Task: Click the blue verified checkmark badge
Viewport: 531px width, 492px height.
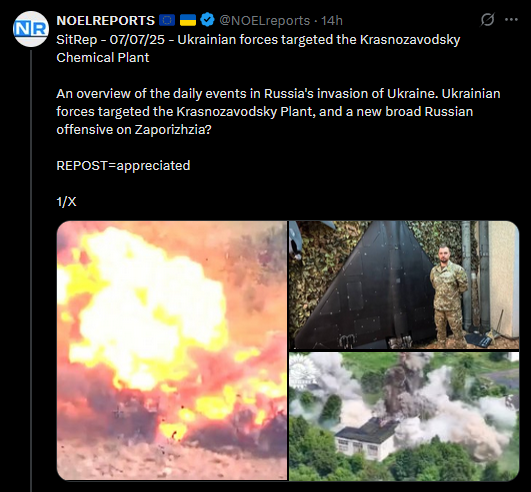Action: [x=207, y=20]
